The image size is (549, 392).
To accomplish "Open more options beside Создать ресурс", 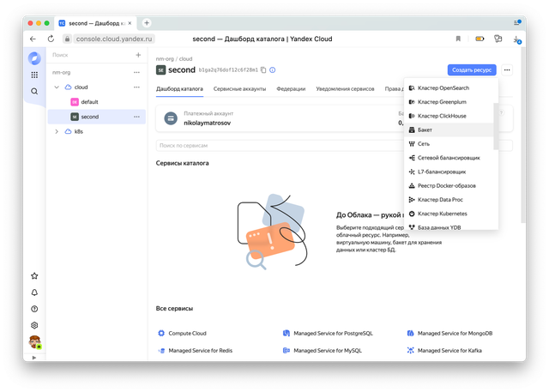I will click(x=508, y=70).
